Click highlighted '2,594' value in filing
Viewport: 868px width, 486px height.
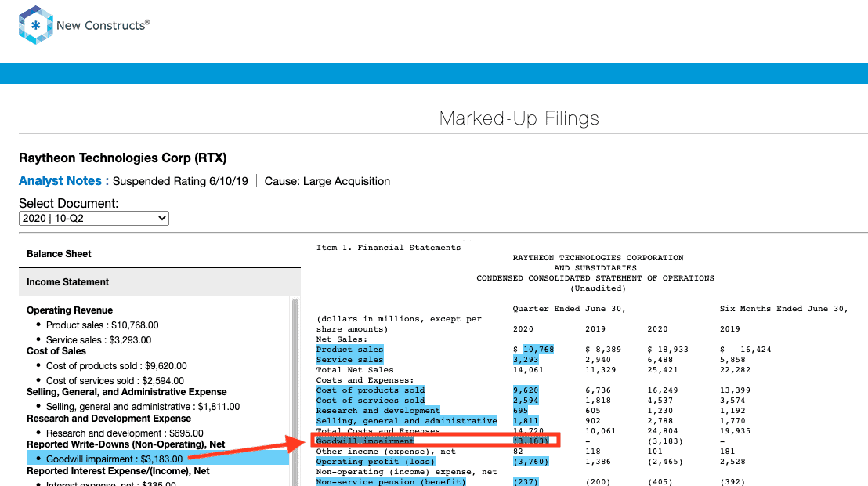(526, 400)
